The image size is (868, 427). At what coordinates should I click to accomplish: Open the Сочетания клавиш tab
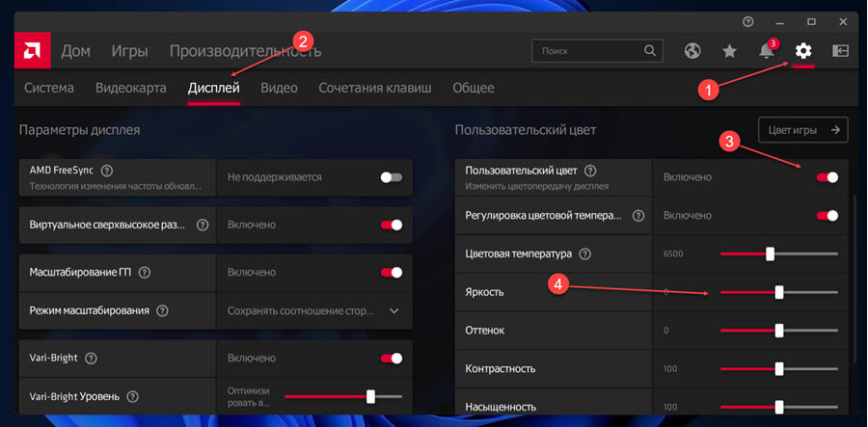[375, 88]
